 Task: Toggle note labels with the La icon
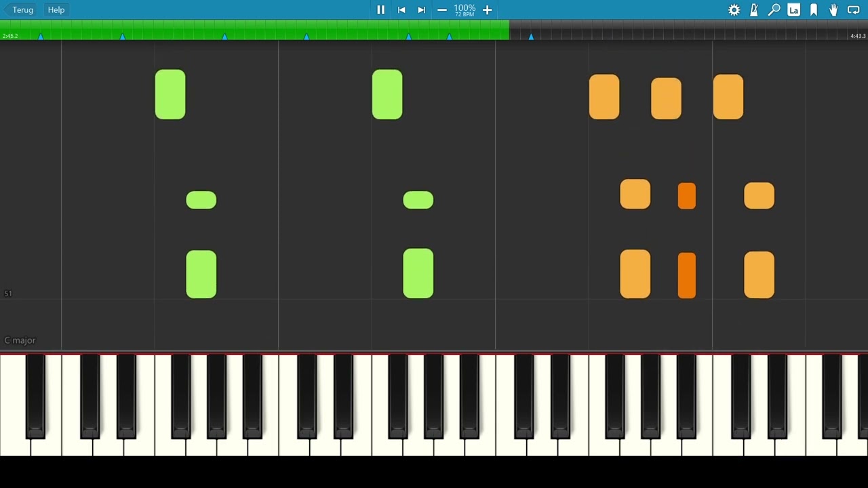[x=793, y=9]
